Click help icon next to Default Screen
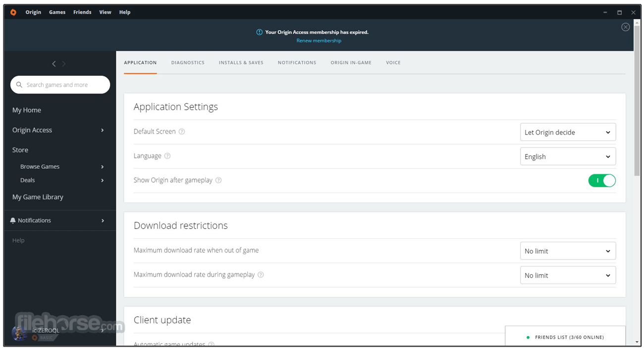 pyautogui.click(x=182, y=132)
